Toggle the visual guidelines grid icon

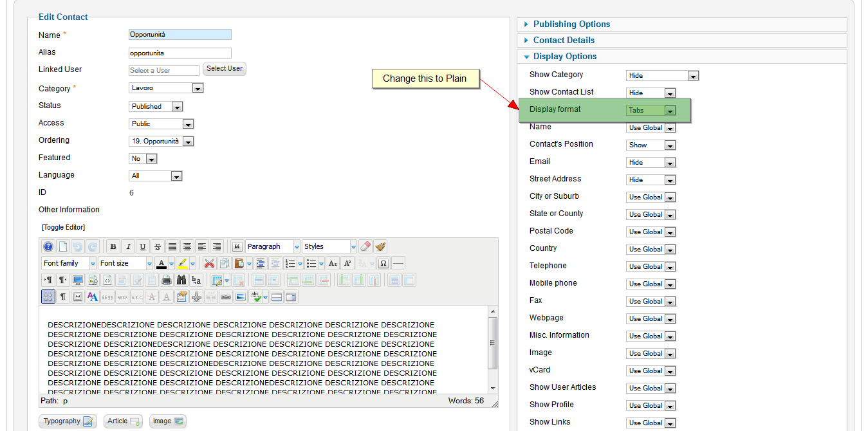[x=48, y=297]
